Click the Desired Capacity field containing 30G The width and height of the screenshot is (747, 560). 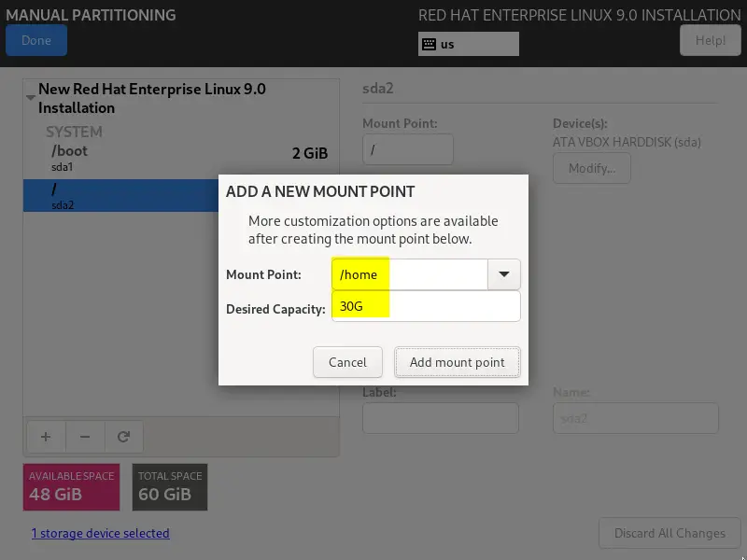click(x=426, y=306)
